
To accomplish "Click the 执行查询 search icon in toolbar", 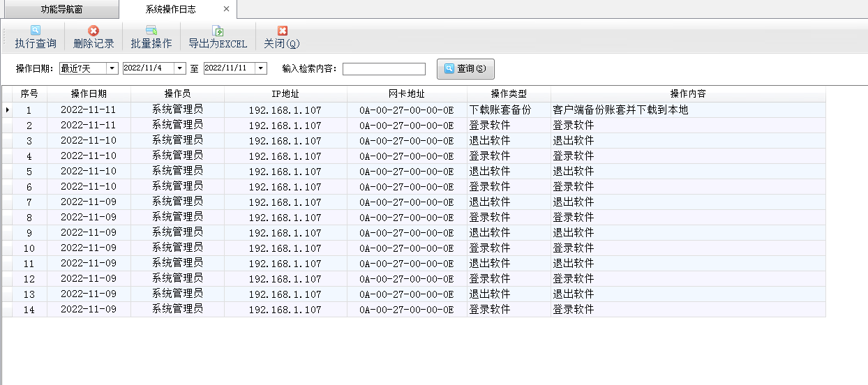I will [36, 31].
